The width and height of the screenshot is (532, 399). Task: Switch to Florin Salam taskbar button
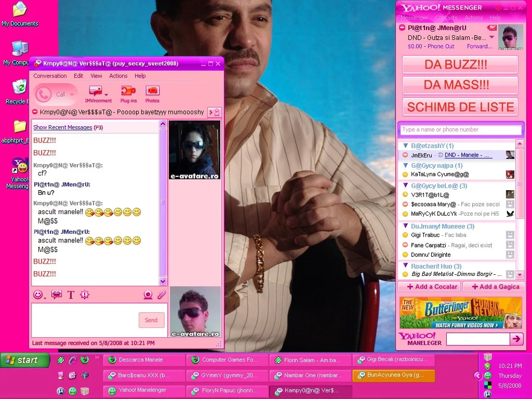coord(310,360)
